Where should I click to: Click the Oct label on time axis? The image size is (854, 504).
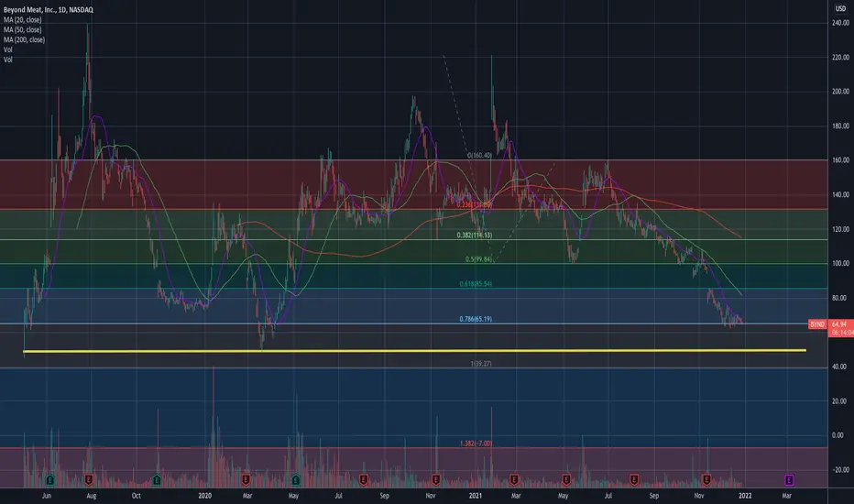tap(137, 496)
